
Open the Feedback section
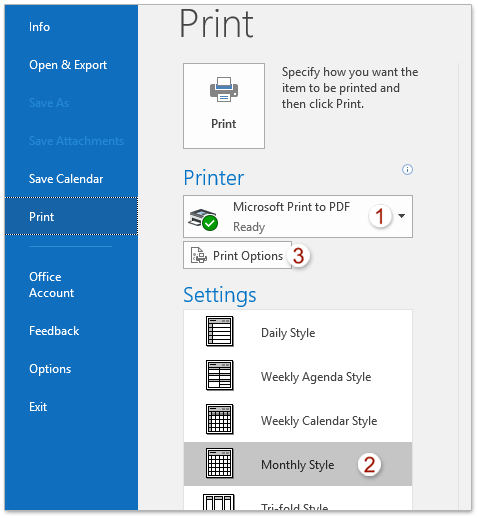tap(54, 331)
